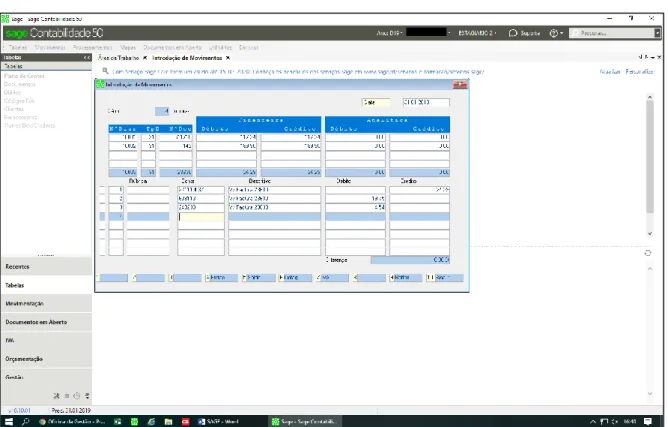Close the Introdução de Movimentos tab
The width and height of the screenshot is (668, 427).
click(228, 58)
